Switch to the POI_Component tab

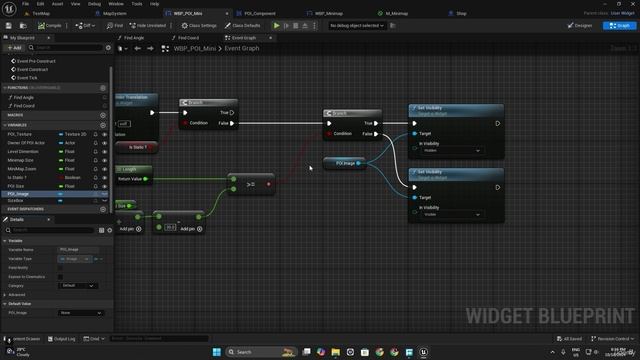260,13
